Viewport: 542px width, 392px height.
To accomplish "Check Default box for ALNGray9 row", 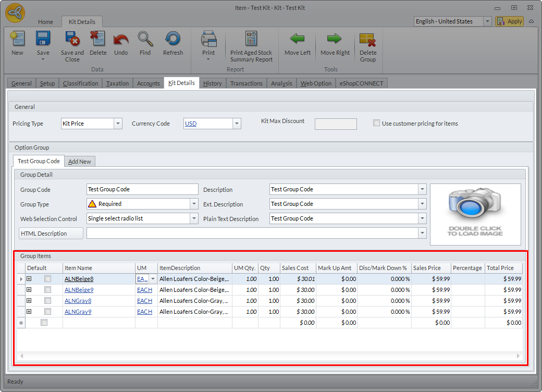I will tap(47, 312).
